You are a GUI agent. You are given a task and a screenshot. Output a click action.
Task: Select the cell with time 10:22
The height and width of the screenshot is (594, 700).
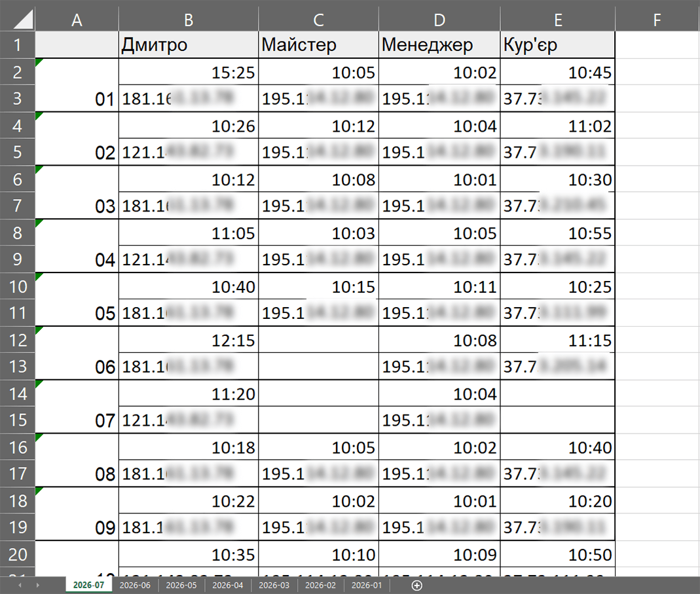[x=189, y=500]
